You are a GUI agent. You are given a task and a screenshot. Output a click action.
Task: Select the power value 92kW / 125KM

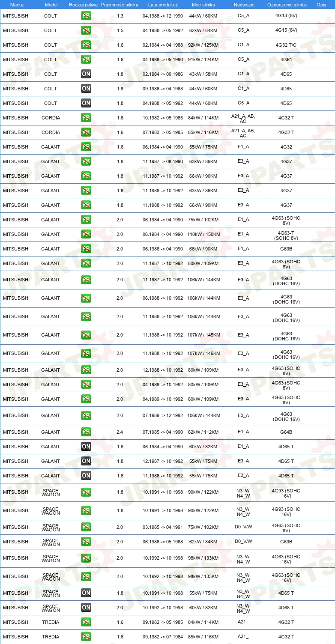pyautogui.click(x=203, y=45)
